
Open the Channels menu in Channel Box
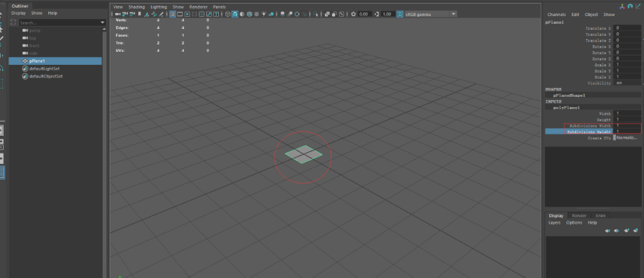coord(556,14)
